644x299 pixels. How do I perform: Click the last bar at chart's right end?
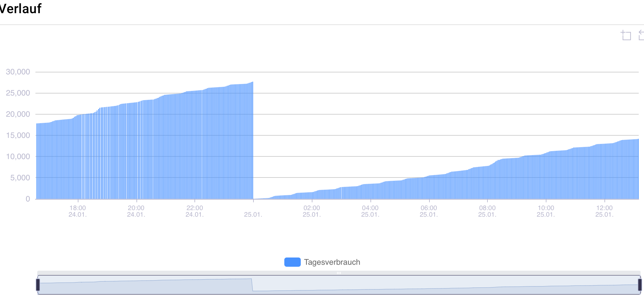tap(638, 169)
